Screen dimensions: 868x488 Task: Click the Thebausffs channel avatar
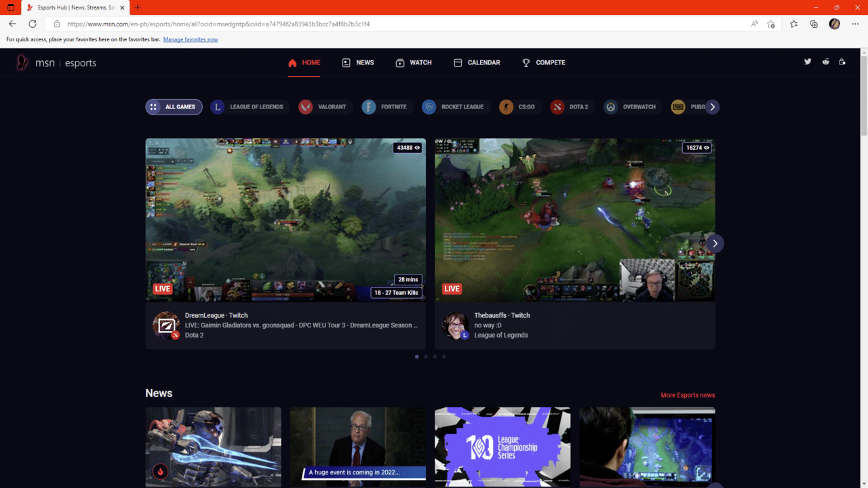click(x=455, y=325)
